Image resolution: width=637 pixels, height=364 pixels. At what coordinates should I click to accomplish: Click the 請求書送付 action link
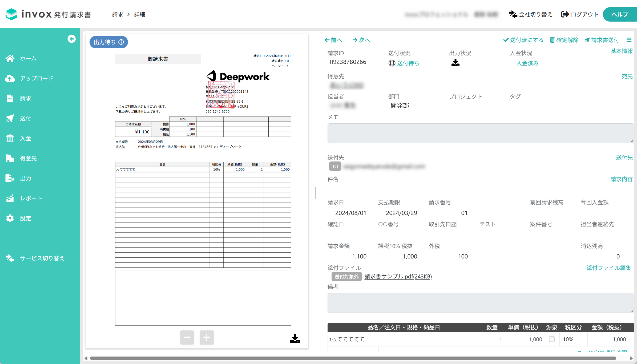[602, 40]
